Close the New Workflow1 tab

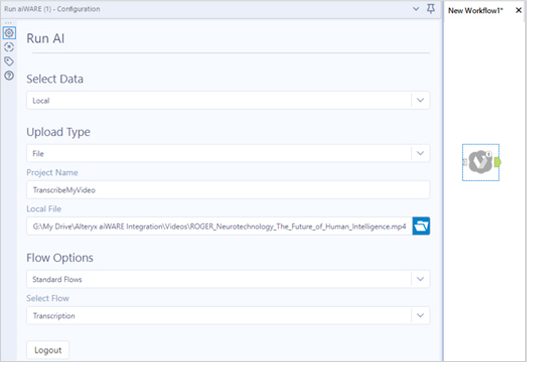pos(519,10)
